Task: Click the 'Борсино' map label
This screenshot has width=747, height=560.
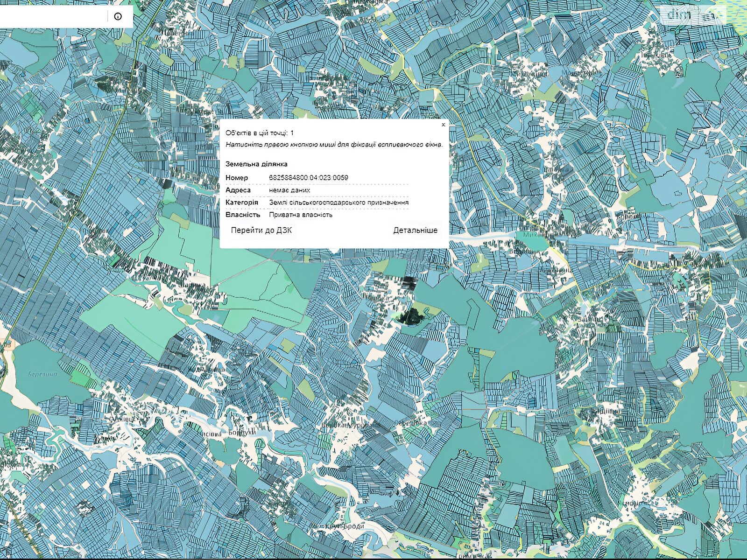Action: pos(42,374)
